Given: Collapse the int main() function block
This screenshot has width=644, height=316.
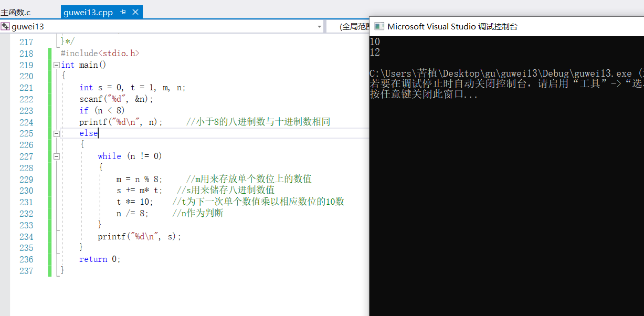Looking at the screenshot, I should 57,65.
